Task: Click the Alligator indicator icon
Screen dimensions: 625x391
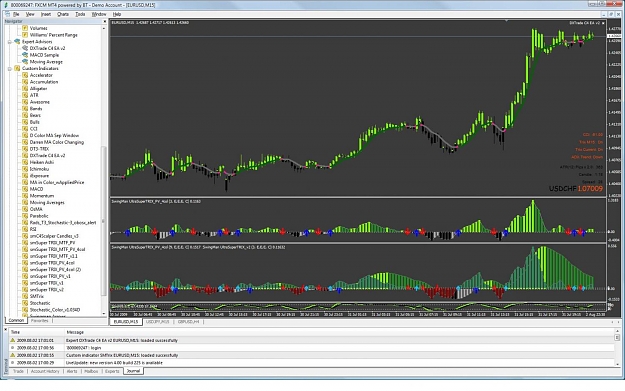Action: pyautogui.click(x=25, y=88)
